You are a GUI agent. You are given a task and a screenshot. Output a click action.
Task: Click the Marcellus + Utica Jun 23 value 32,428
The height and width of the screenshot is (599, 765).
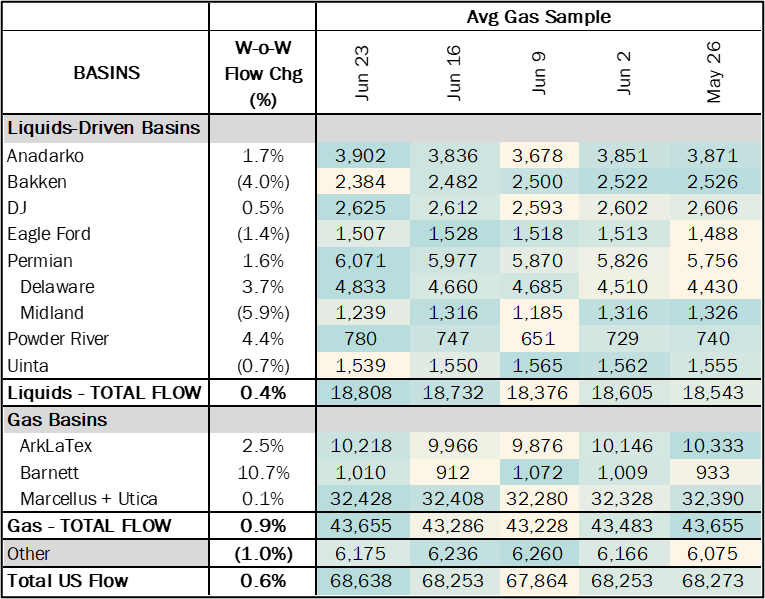click(360, 499)
